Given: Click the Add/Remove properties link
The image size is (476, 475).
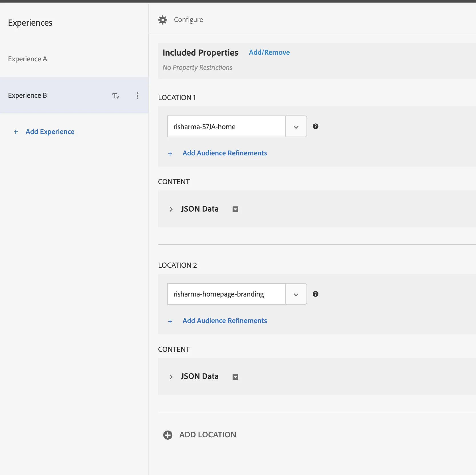Looking at the screenshot, I should tap(269, 52).
